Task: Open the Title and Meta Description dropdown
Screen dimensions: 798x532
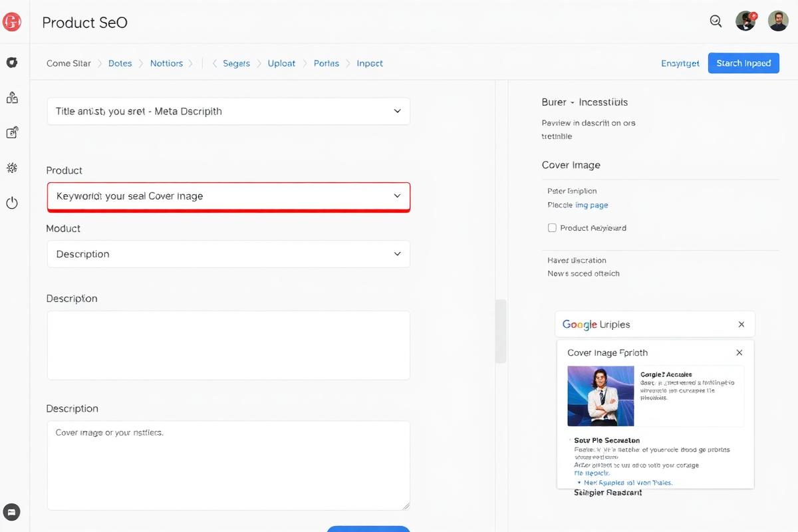Action: tap(228, 111)
